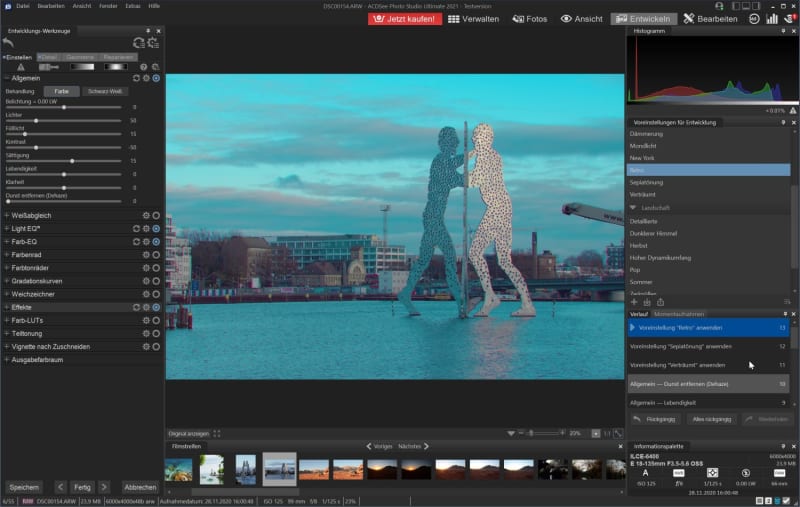Expand the Light EQ group

pyautogui.click(x=7, y=229)
